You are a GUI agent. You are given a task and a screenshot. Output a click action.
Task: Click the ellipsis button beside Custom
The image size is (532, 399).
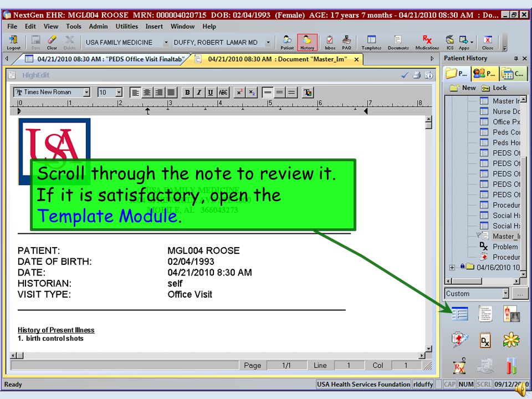(520, 294)
